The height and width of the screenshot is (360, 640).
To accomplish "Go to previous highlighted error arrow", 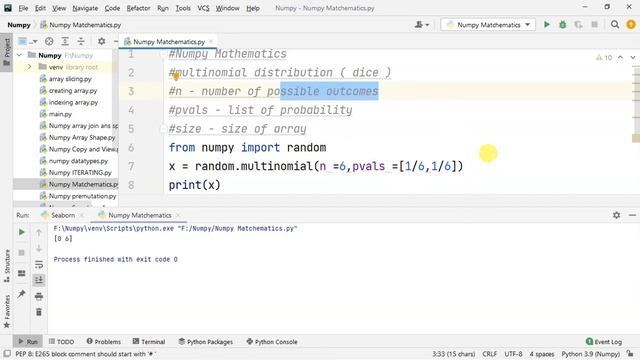I will pyautogui.click(x=620, y=57).
